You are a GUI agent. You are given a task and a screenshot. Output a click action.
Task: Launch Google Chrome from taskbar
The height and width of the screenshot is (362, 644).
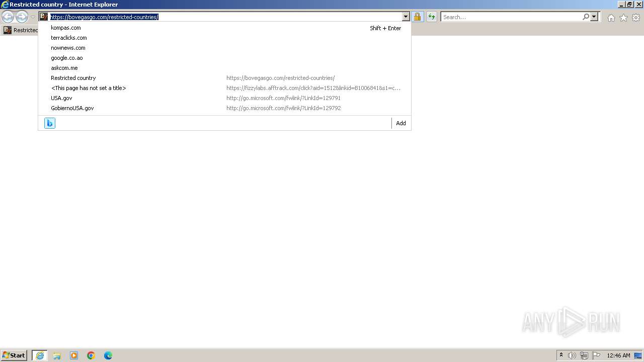[x=91, y=355]
